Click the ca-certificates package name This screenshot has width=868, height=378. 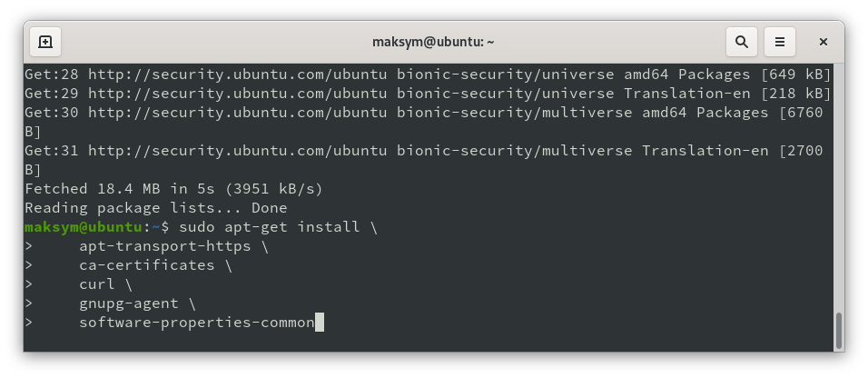tap(145, 265)
